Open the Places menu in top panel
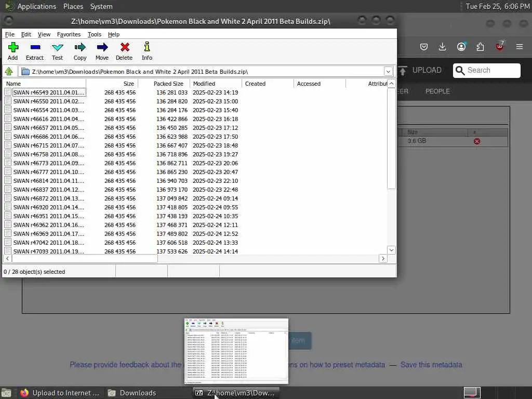The image size is (532, 399). pos(73,6)
